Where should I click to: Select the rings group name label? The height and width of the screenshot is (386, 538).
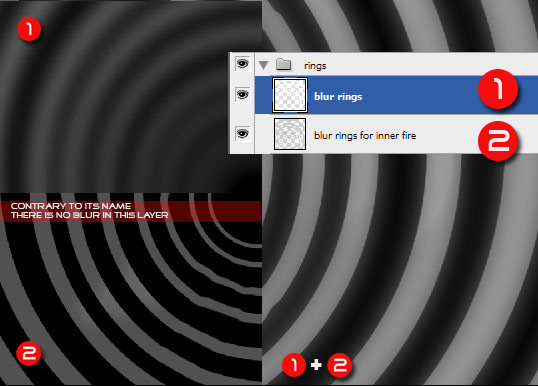[315, 66]
